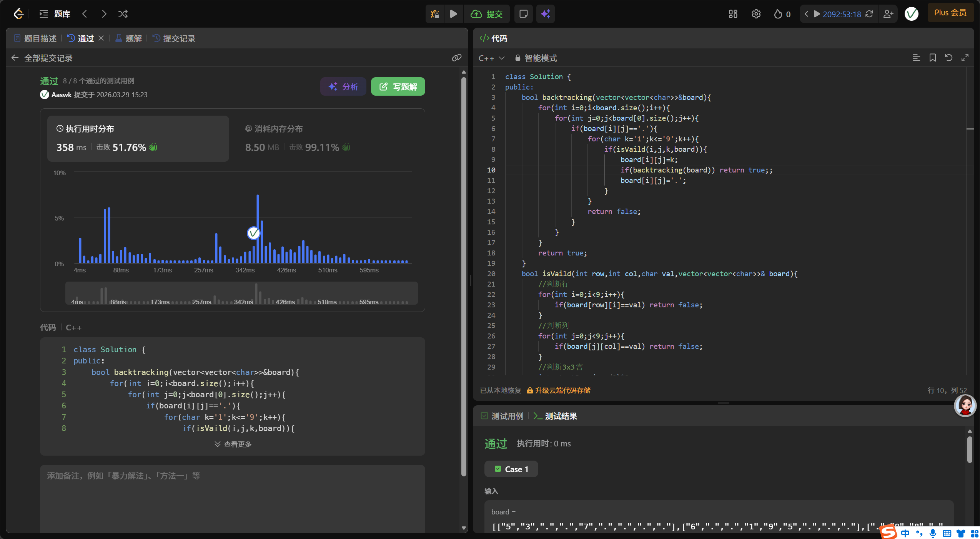Image resolution: width=980 pixels, height=539 pixels.
Task: Open the C++ language dropdown
Action: 491,58
